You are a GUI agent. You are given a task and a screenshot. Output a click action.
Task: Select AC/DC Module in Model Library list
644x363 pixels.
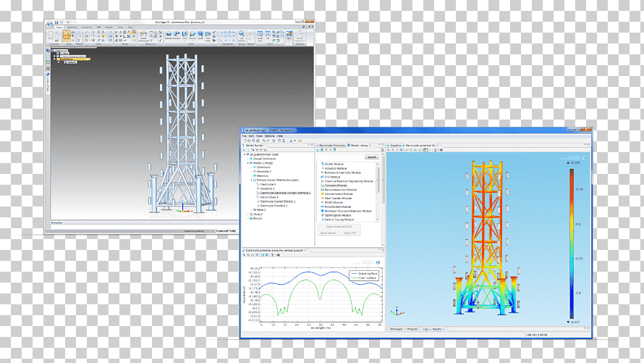334,164
